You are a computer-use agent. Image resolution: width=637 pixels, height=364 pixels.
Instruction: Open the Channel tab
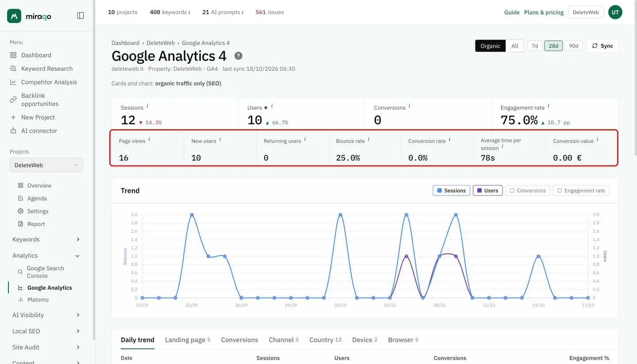click(x=284, y=340)
